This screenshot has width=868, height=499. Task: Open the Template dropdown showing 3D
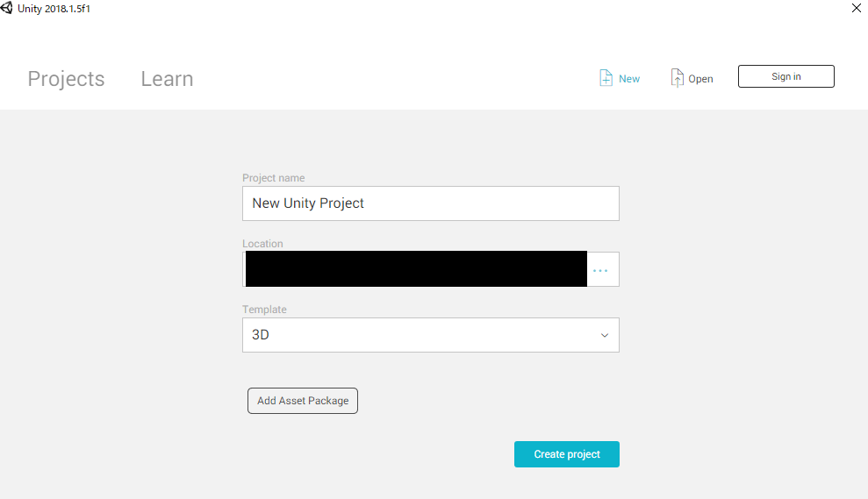pos(421,335)
